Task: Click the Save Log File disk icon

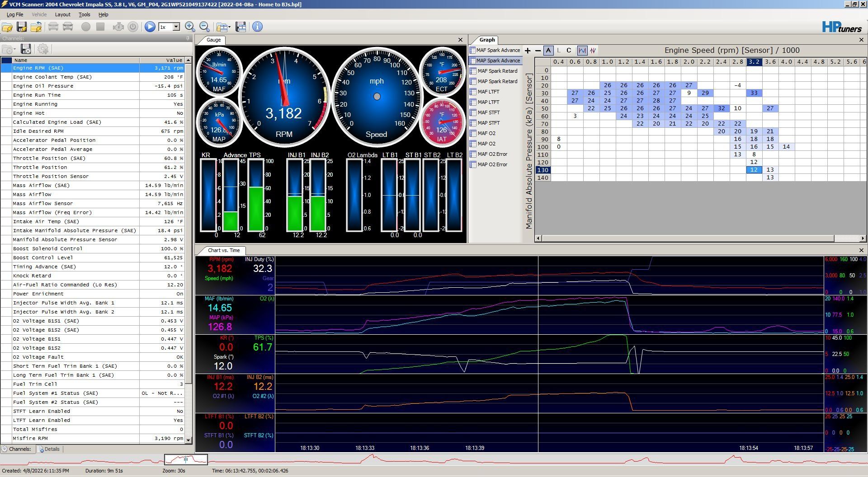Action: click(x=21, y=27)
